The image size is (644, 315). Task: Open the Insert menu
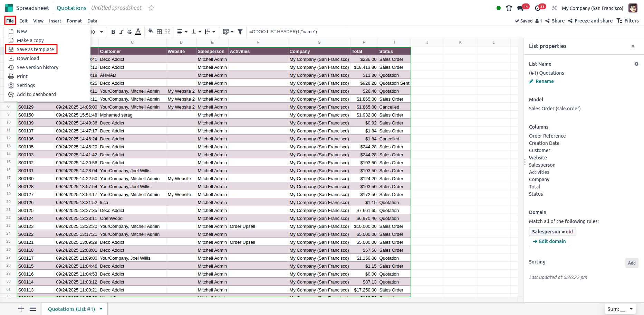[55, 21]
